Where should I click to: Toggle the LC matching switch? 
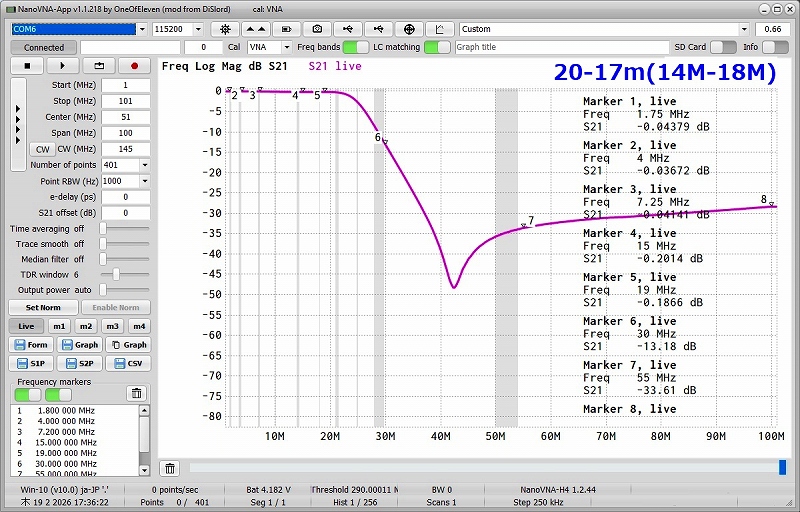(437, 47)
